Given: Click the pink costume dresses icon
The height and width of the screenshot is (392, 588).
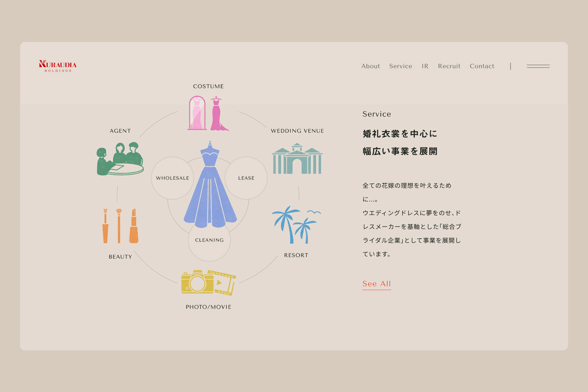Looking at the screenshot, I should point(208,113).
